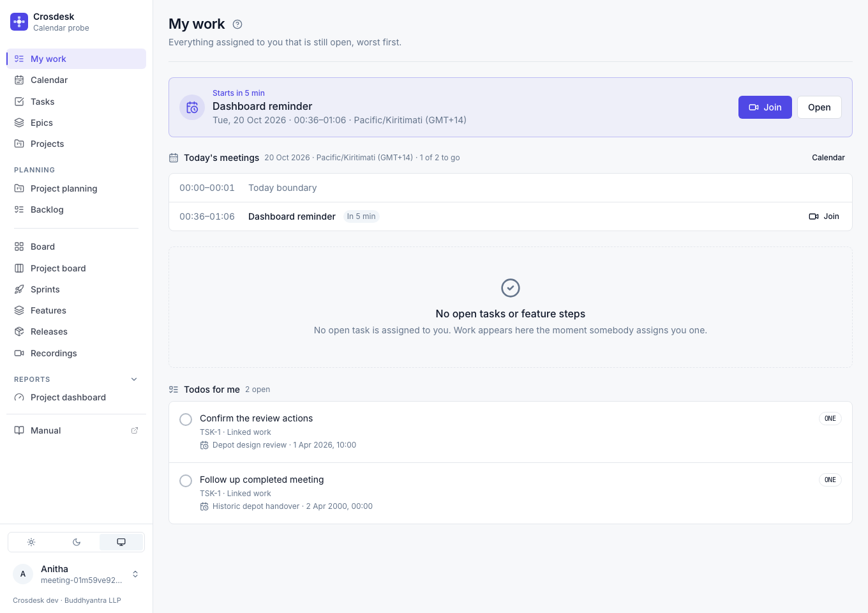The width and height of the screenshot is (868, 613).
Task: Open My work in sidebar
Action: tap(77, 59)
